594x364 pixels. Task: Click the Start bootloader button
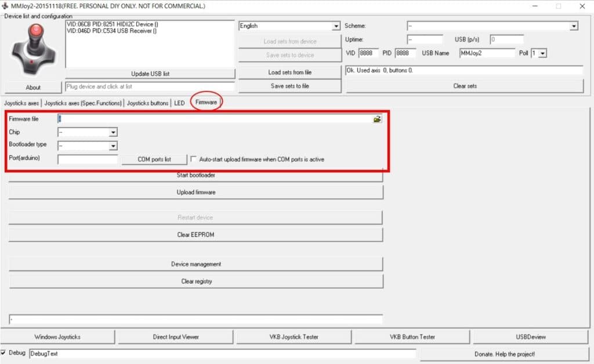tap(195, 175)
